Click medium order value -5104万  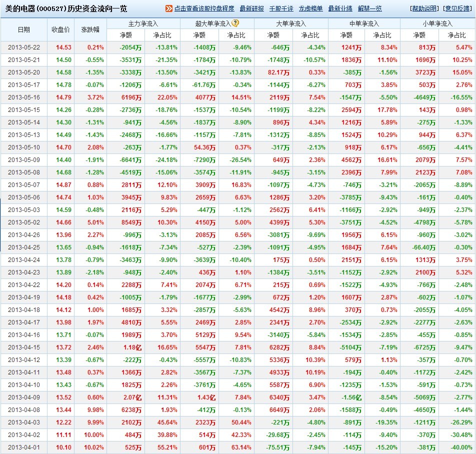[350, 347]
